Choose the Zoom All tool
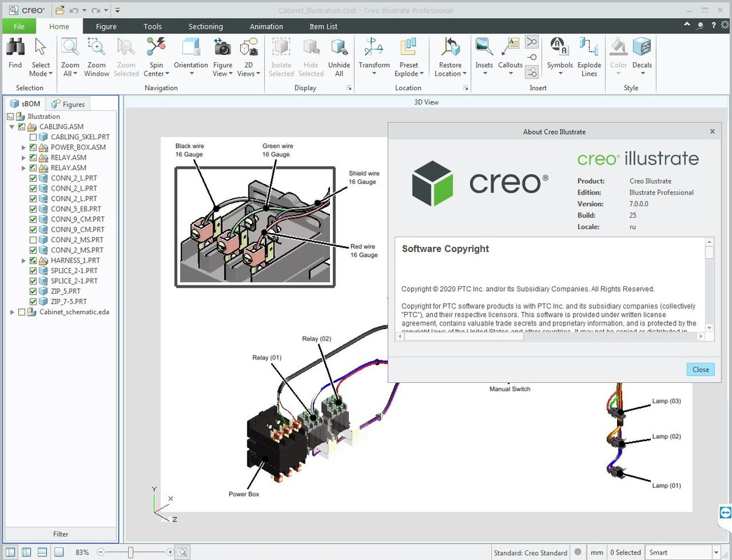This screenshot has height=560, width=732. tap(70, 57)
